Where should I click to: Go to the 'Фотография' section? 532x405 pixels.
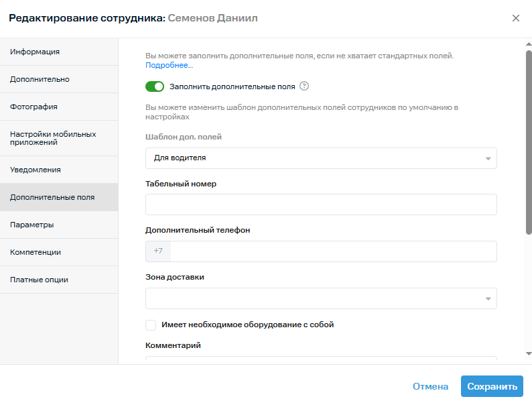click(x=59, y=107)
